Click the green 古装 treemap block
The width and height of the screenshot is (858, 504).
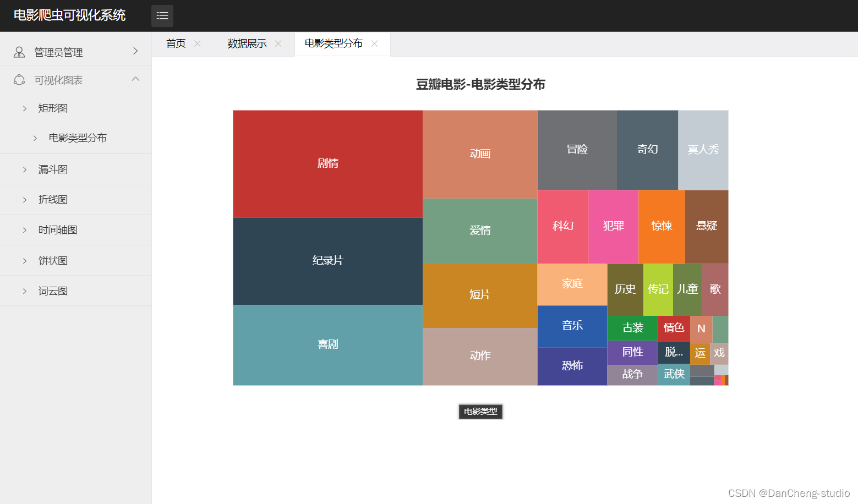point(633,328)
